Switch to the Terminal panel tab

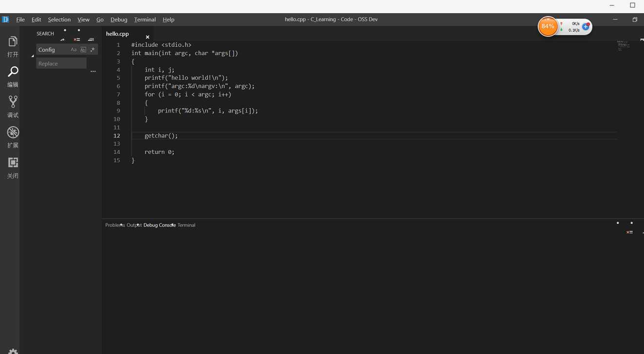186,225
